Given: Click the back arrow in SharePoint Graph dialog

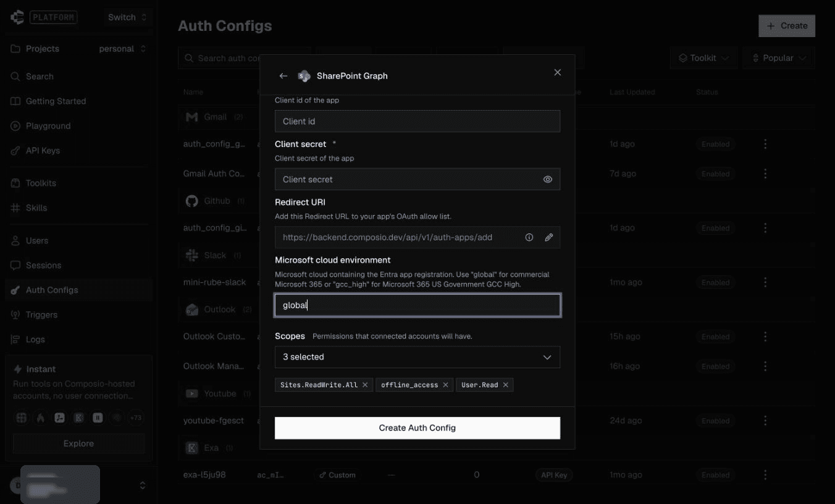Looking at the screenshot, I should point(283,76).
